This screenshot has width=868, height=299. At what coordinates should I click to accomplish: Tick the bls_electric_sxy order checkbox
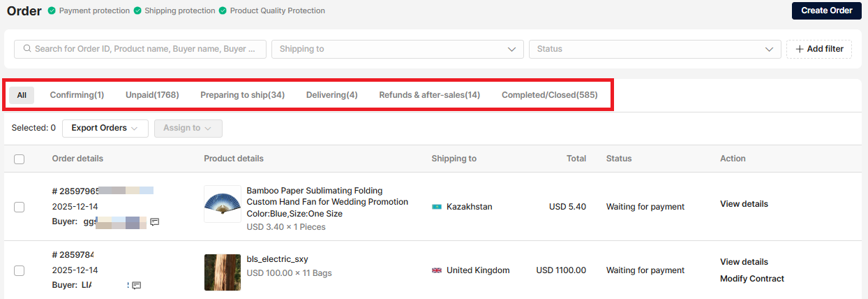(x=20, y=270)
